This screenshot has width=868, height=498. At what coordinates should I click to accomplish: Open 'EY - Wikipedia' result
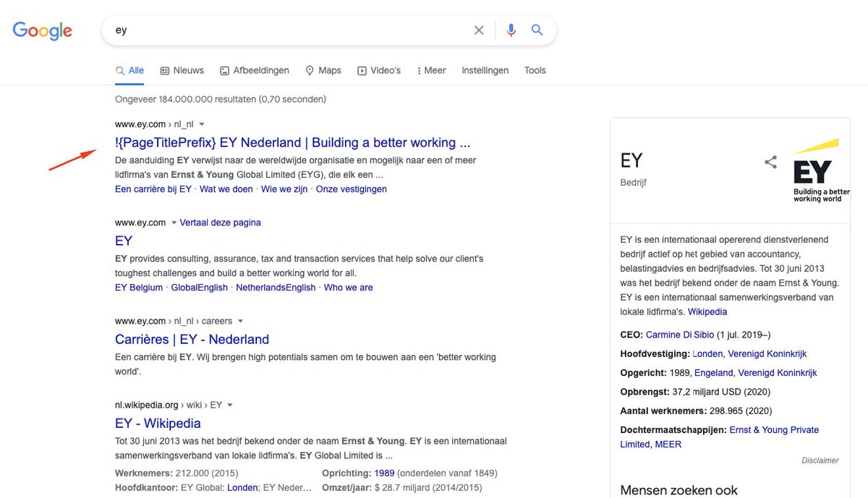click(x=158, y=423)
